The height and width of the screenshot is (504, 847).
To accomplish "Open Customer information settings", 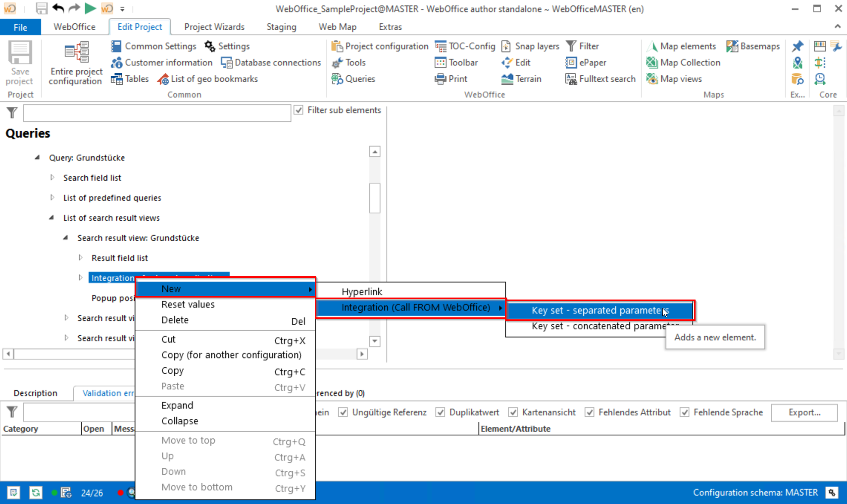I will pos(161,62).
